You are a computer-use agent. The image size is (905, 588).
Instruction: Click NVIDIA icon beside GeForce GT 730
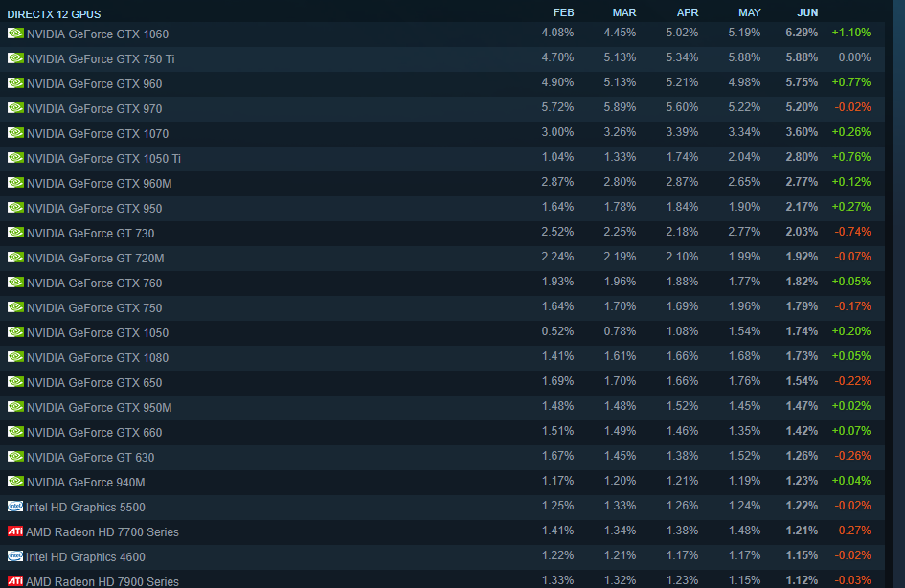(15, 233)
